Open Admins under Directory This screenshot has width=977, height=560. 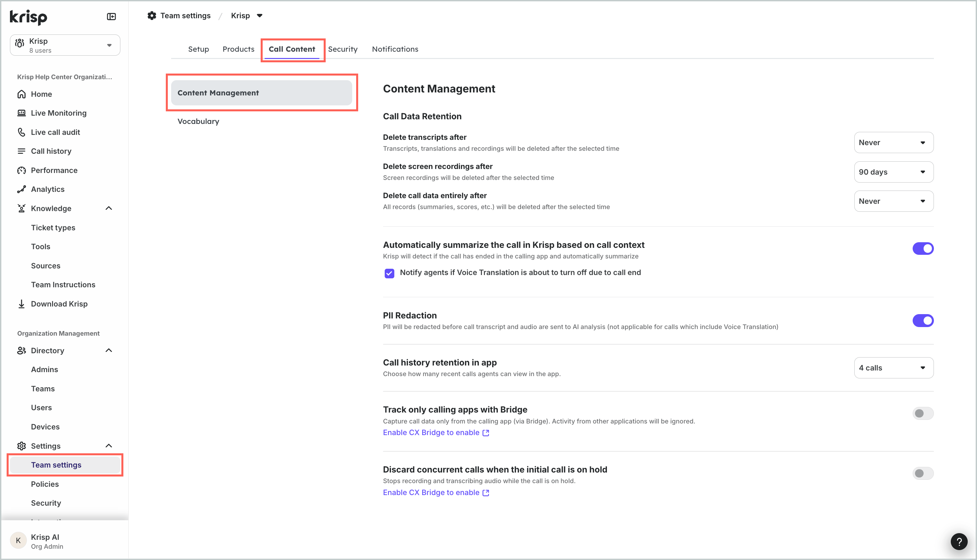pyautogui.click(x=44, y=369)
